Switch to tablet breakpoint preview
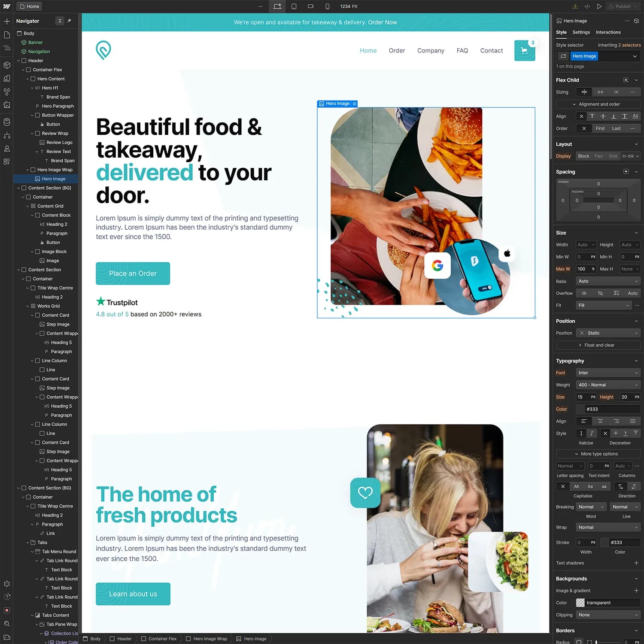Image resolution: width=644 pixels, height=644 pixels. click(295, 6)
